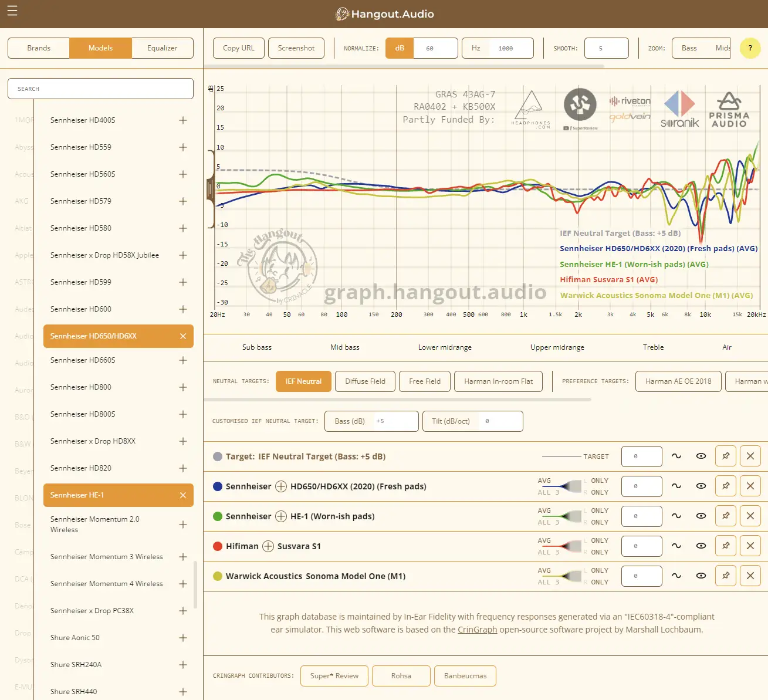Screen dimensions: 768x700
Task: Click the Copy URL button
Action: coord(239,48)
